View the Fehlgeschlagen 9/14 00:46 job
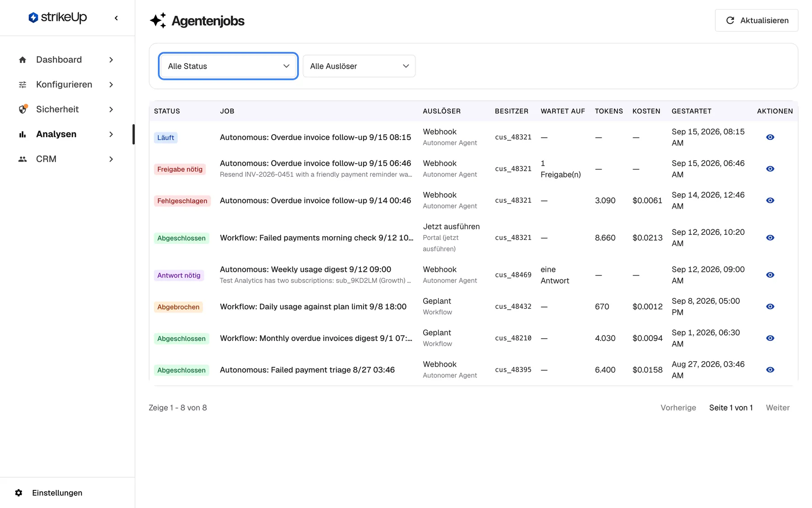The image size is (812, 508). (770, 200)
